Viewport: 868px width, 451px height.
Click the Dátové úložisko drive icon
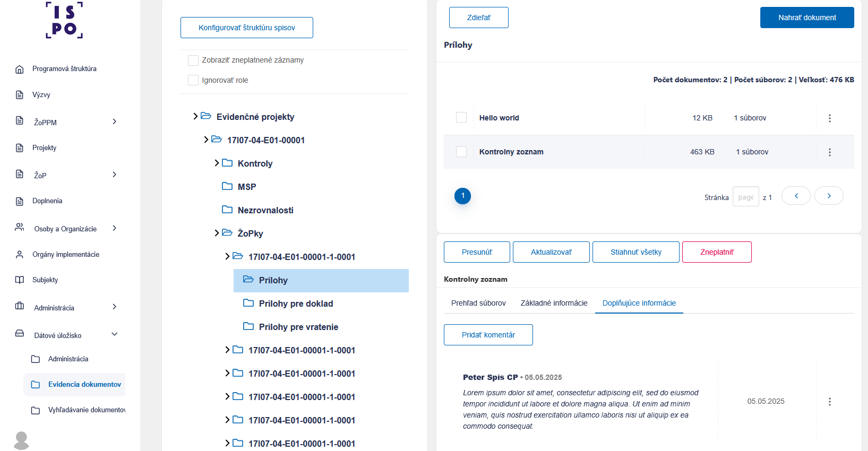[x=20, y=334]
